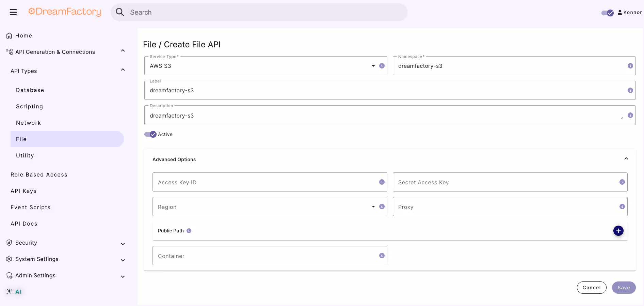Screen dimensions: 644x306
Task: Toggle the theme switch in header
Action: 607,13
